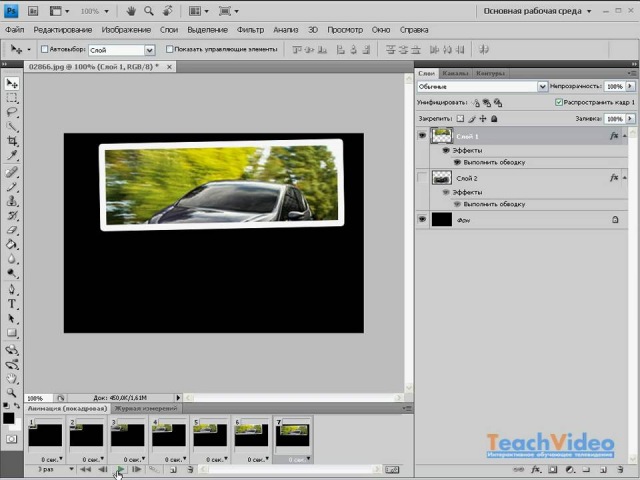Screen dimensions: 640x480
Task: Click the foreground color swatch
Action: (8, 418)
